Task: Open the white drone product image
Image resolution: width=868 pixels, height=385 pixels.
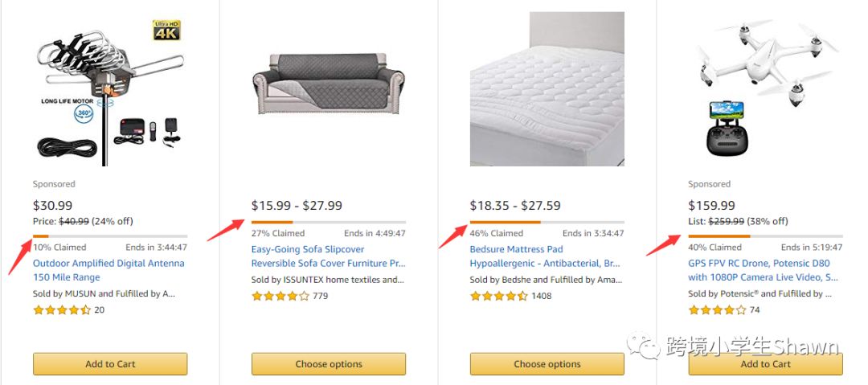Action: (765, 90)
